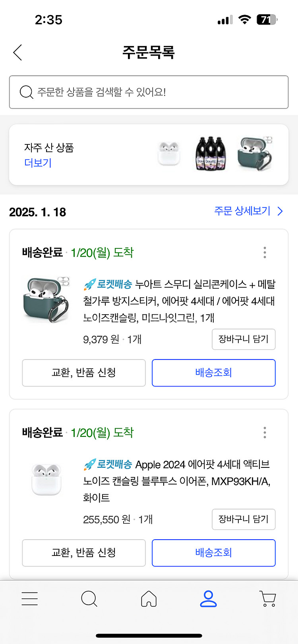Open more options for AirPods order

tap(265, 433)
